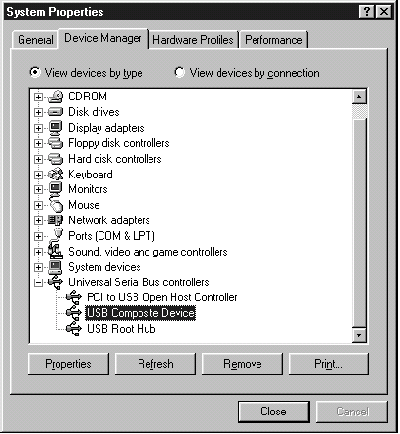Select PCI to USB Open Host Controller
This screenshot has width=400, height=434.
tap(162, 297)
